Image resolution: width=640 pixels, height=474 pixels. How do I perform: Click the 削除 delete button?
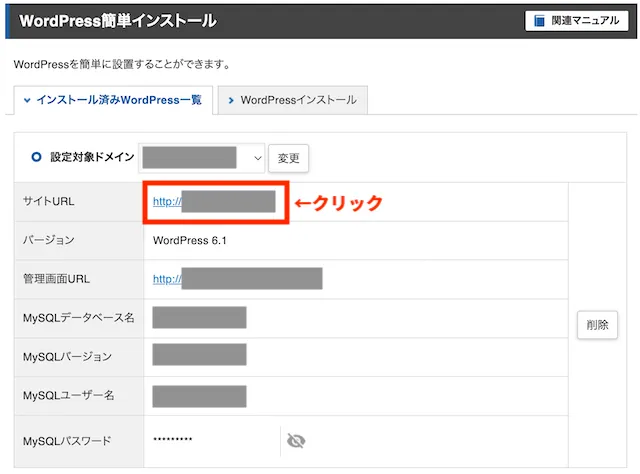pyautogui.click(x=597, y=325)
